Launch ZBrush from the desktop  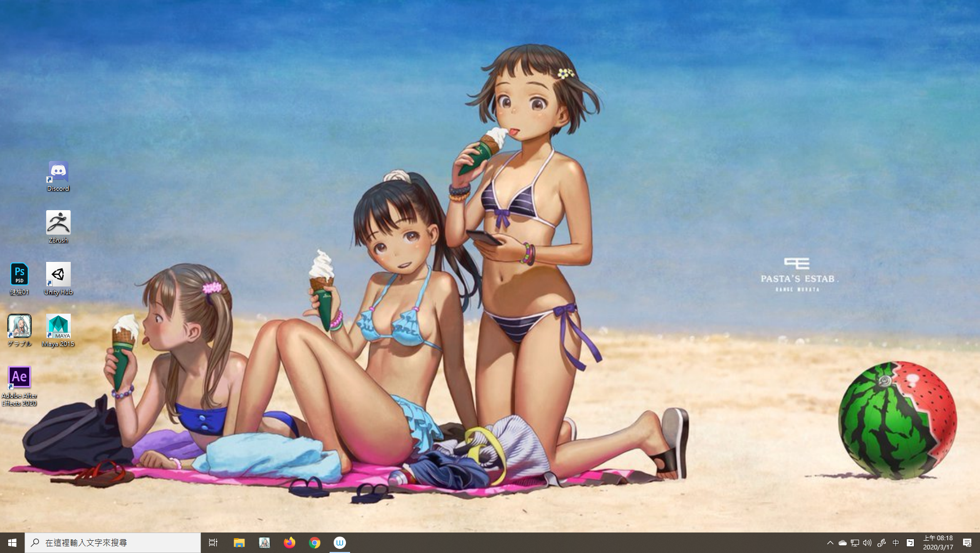58,227
